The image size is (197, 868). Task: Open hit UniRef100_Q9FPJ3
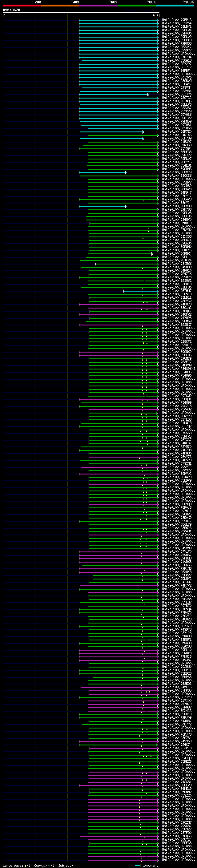(x=176, y=20)
